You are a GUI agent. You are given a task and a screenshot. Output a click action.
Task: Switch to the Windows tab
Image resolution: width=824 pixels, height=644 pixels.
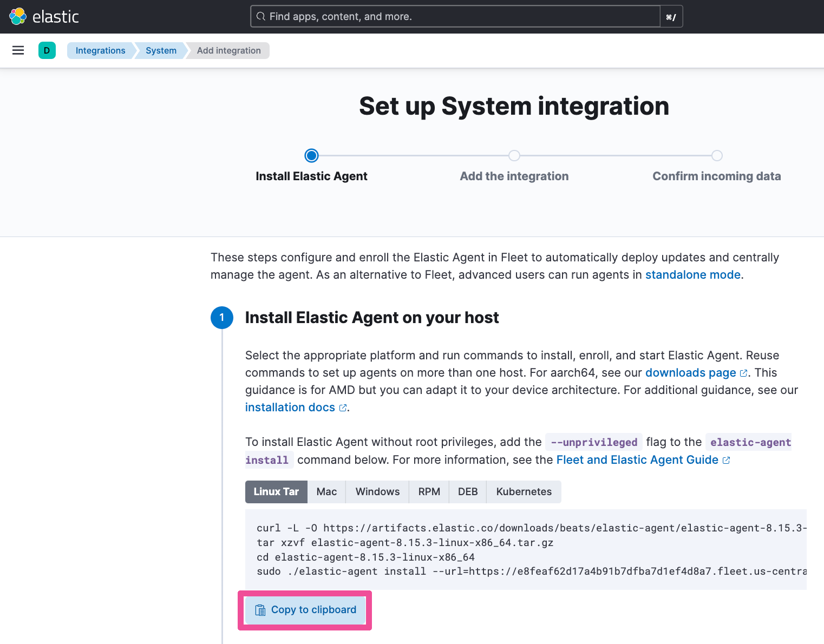pyautogui.click(x=377, y=492)
